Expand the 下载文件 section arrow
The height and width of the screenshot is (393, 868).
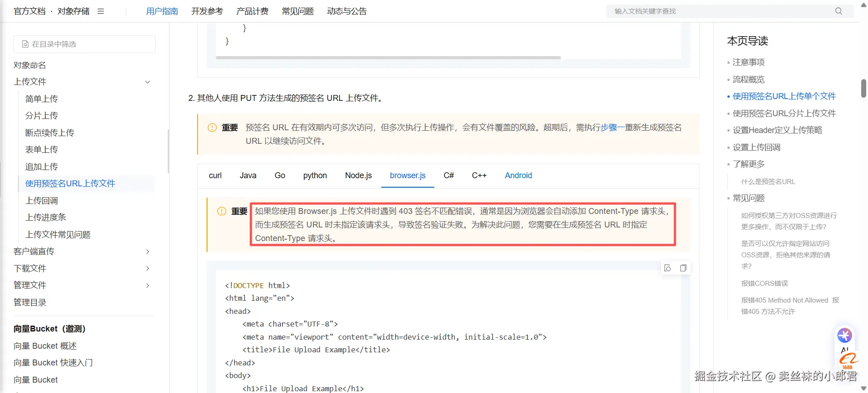[x=147, y=269]
